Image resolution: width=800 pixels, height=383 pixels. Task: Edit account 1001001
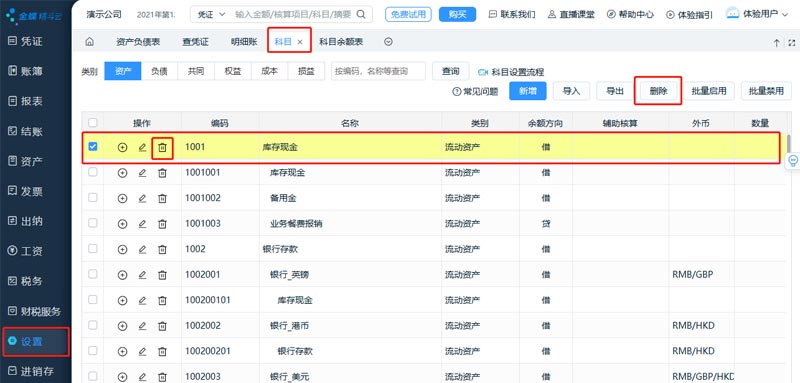(142, 173)
